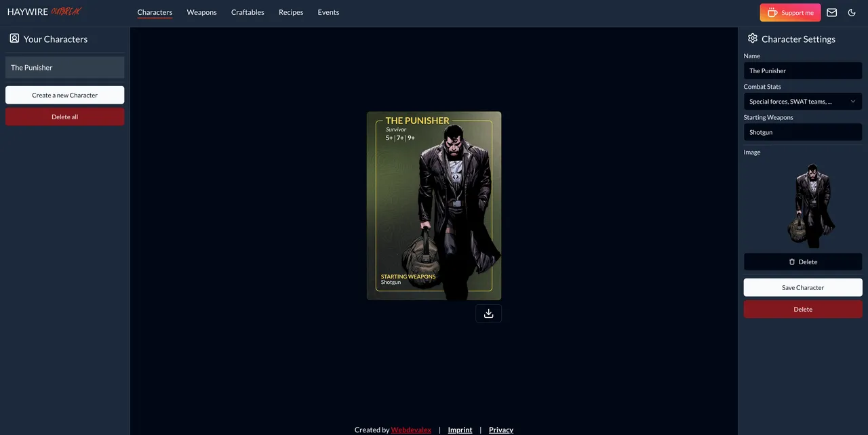Open the Events tab
The height and width of the screenshot is (435, 868).
[x=328, y=12]
